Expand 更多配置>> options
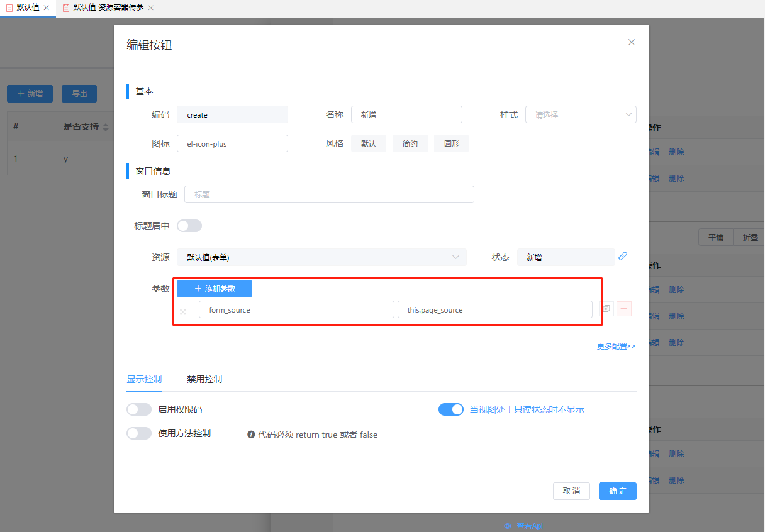This screenshot has height=532, width=765. point(616,346)
